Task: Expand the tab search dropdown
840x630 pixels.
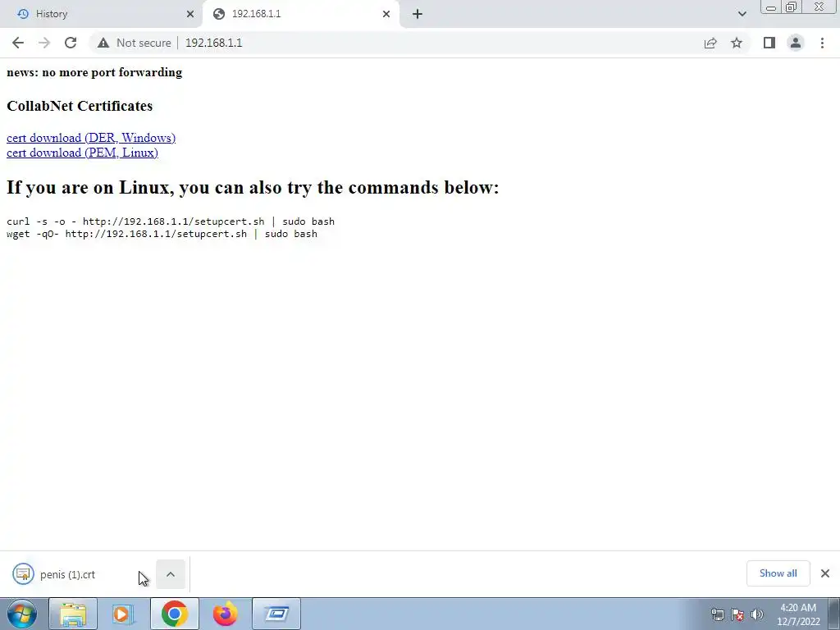Action: 742,14
